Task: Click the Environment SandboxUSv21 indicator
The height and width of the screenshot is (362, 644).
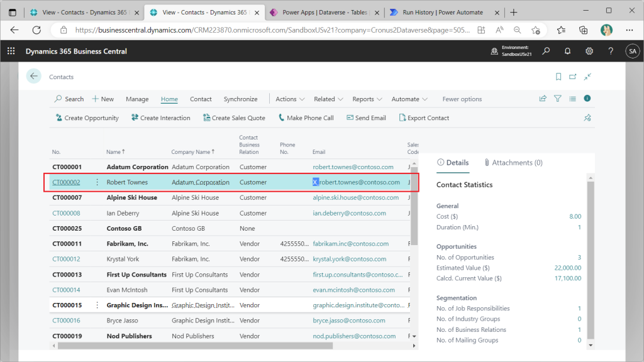Action: coord(511,51)
